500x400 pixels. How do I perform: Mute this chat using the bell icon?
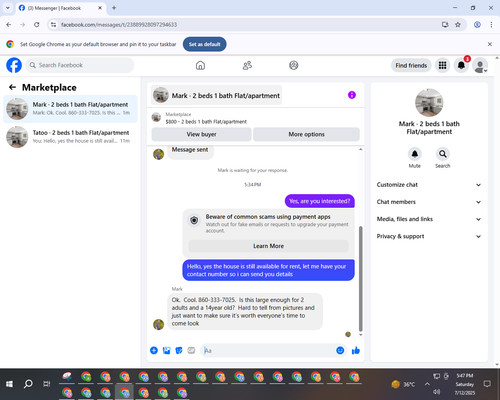click(x=415, y=154)
